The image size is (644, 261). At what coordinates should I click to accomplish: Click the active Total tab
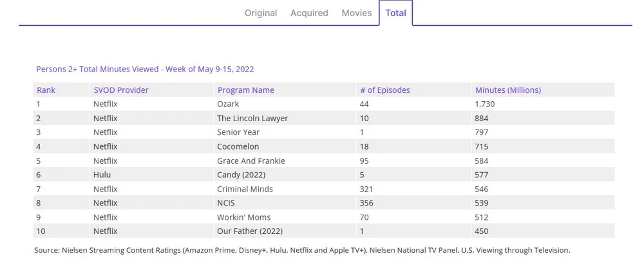point(395,13)
